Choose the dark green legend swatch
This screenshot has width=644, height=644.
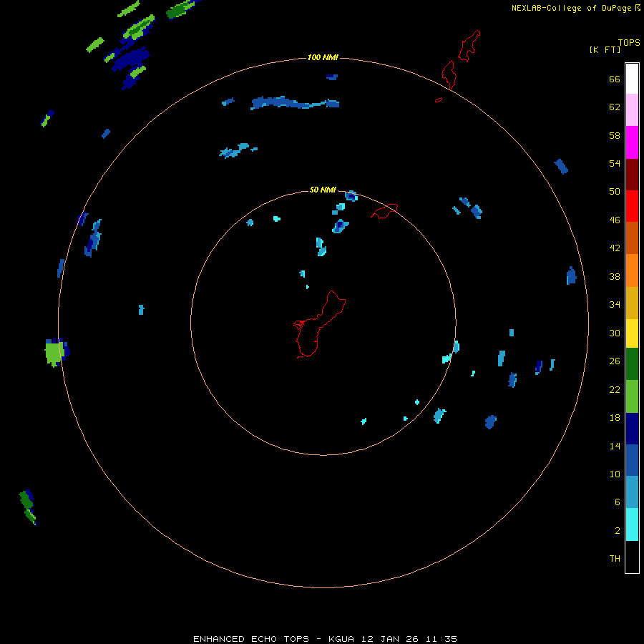click(x=632, y=364)
